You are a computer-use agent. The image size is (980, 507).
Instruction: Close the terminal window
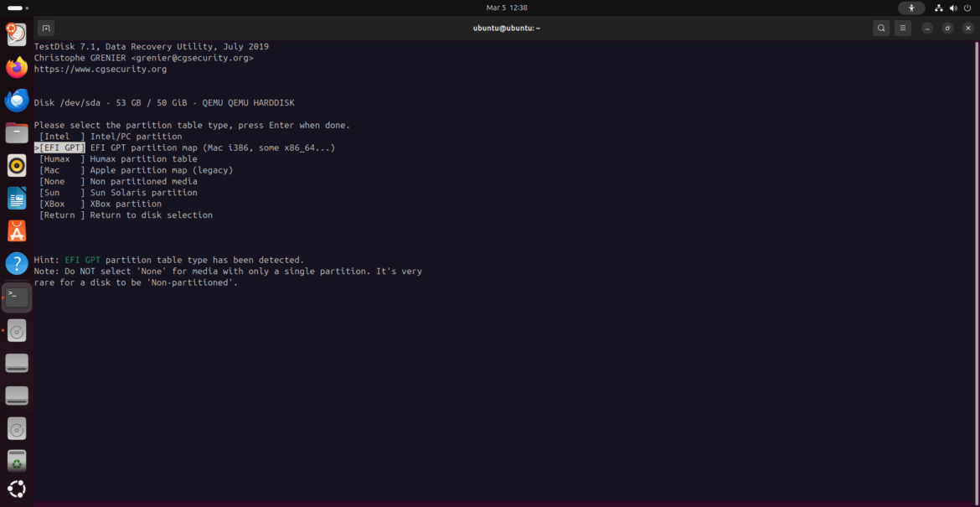[x=968, y=28]
